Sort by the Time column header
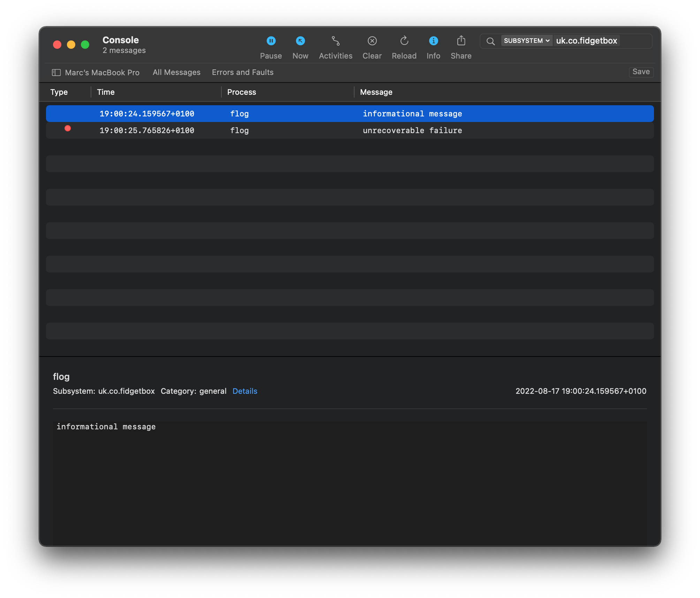Screen dimensions: 700x598 [106, 92]
